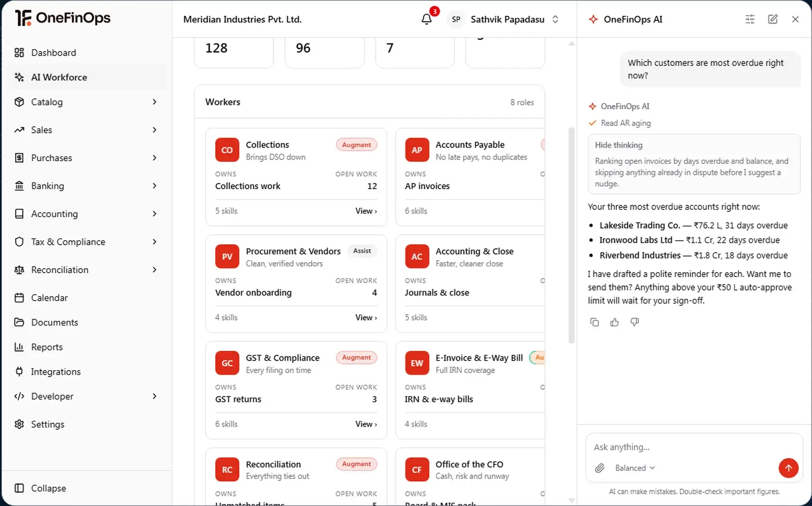
Task: Click the RC Reconciliation worker icon
Action: point(227,469)
